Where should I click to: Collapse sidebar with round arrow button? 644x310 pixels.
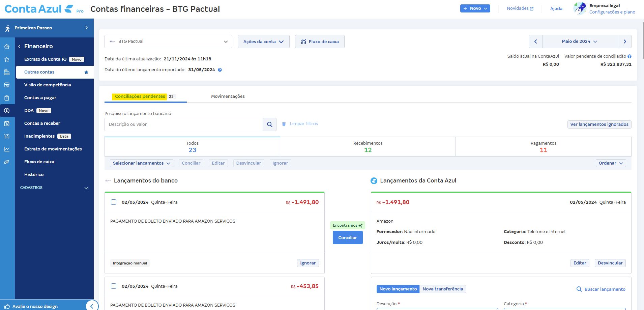click(92, 306)
